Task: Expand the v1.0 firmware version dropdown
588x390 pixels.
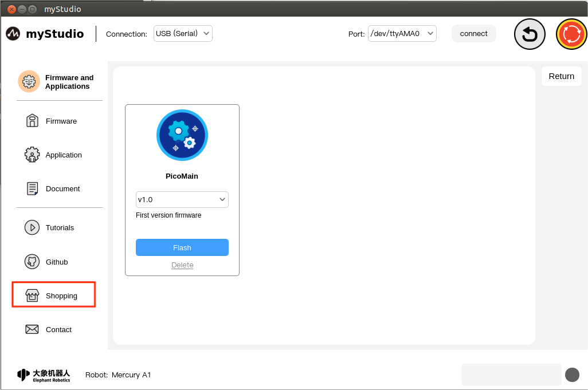Action: (x=182, y=200)
